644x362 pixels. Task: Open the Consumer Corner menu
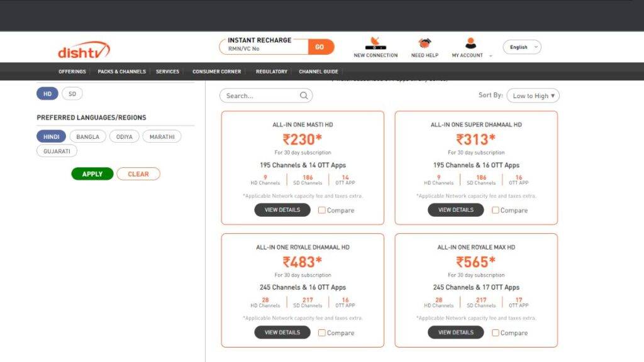(216, 72)
